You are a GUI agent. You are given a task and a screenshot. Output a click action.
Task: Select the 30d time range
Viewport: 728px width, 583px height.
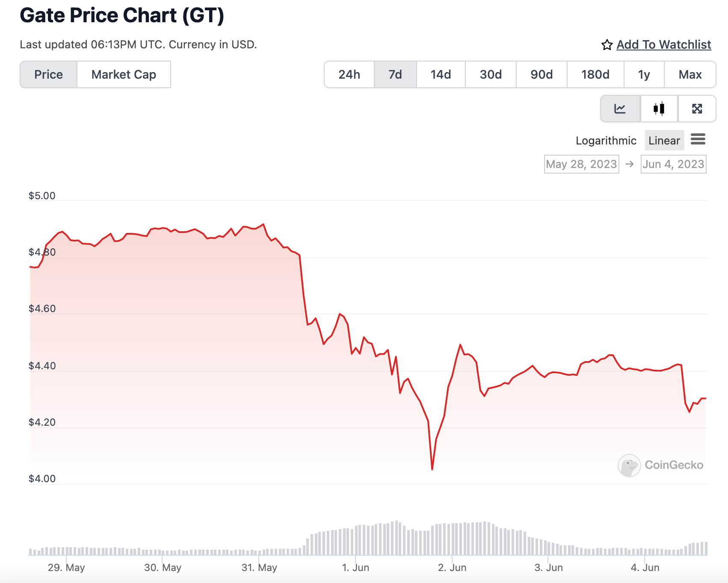pyautogui.click(x=490, y=74)
